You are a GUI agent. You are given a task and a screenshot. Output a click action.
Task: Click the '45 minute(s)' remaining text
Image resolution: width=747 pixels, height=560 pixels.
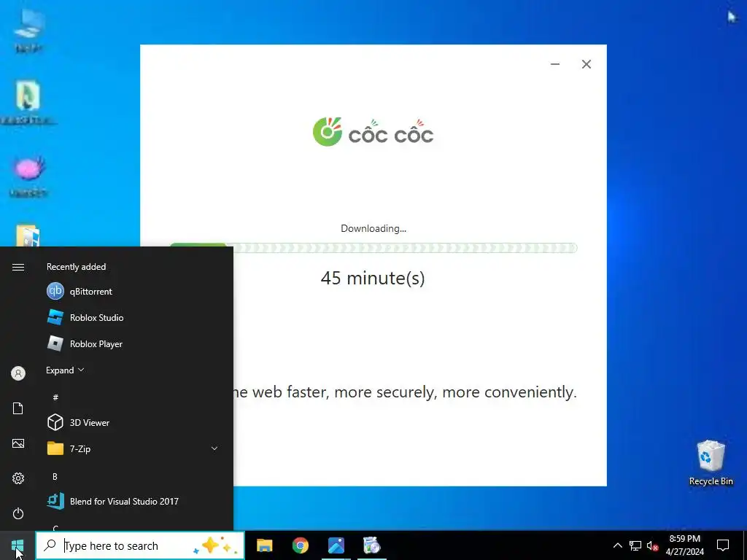pyautogui.click(x=373, y=278)
